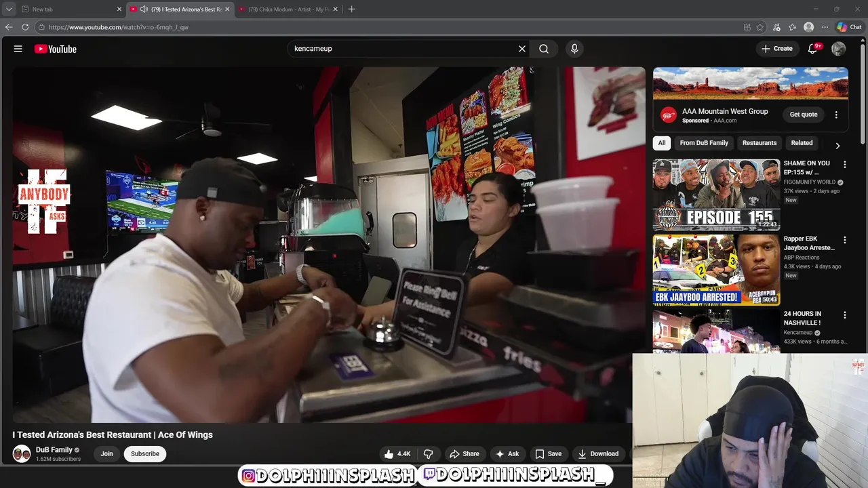Viewport: 868px width, 488px height.
Task: Start voice search with the microphone icon
Action: click(574, 49)
